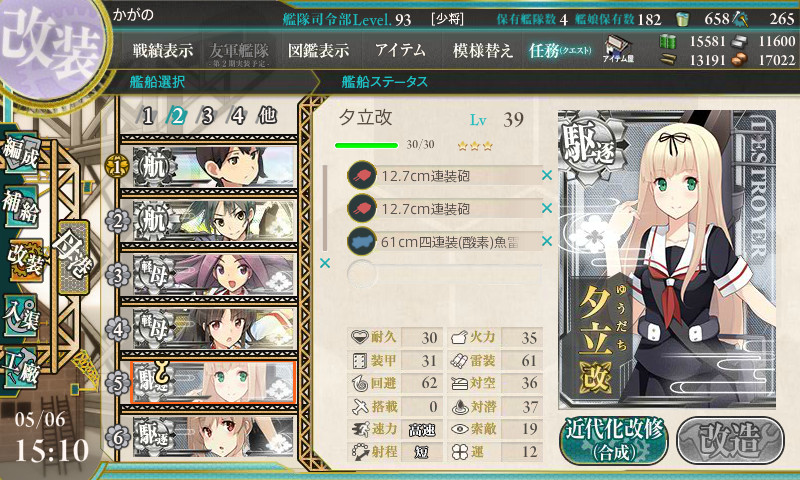The height and width of the screenshot is (480, 800).
Task: Unequip all items with the left X
Action: [x=324, y=263]
